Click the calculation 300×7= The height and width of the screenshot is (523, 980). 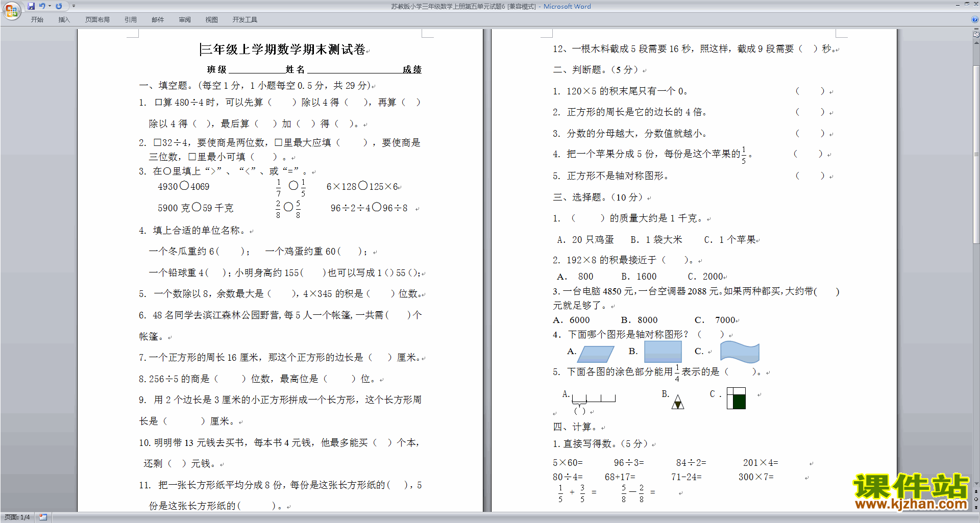[756, 477]
